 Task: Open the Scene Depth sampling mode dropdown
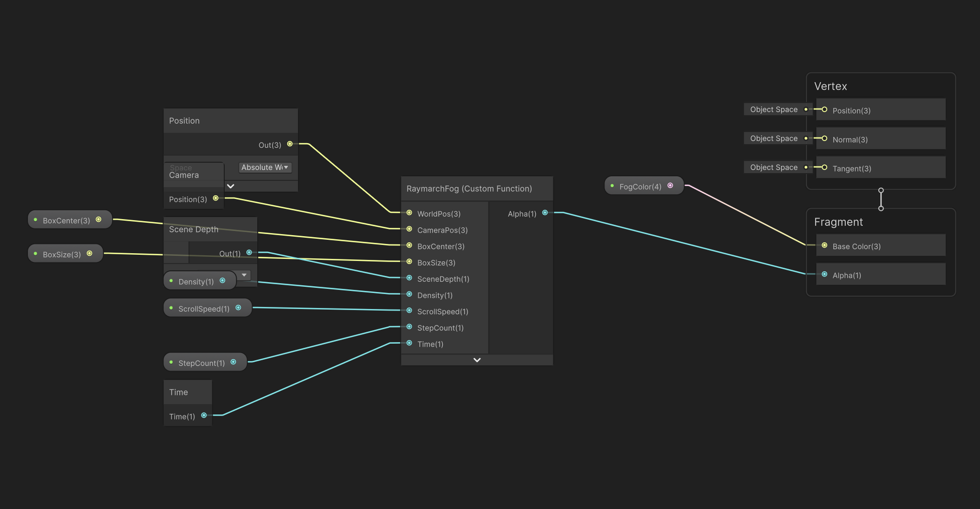(244, 275)
